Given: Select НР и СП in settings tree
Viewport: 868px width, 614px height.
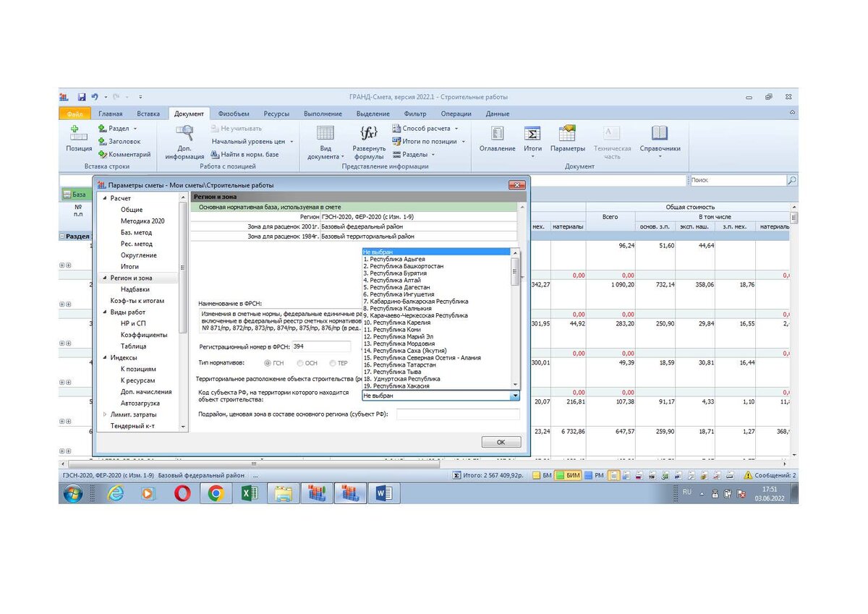Looking at the screenshot, I should [x=133, y=324].
